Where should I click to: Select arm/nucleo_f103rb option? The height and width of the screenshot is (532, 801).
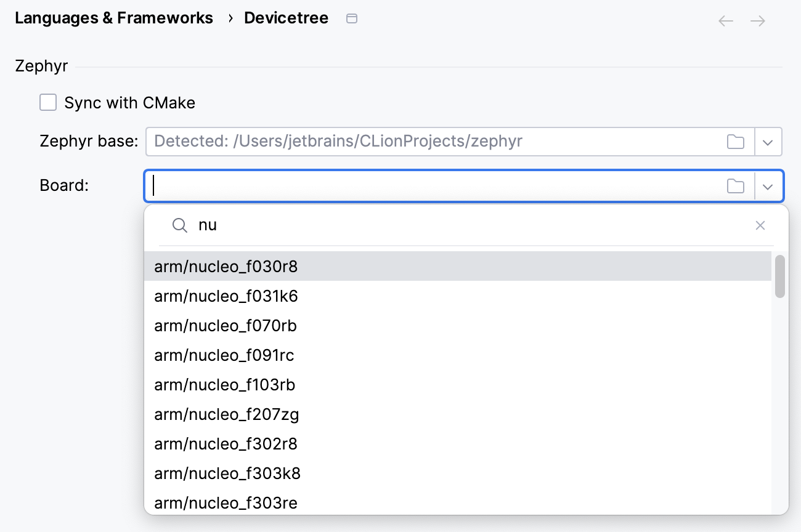[x=225, y=385]
